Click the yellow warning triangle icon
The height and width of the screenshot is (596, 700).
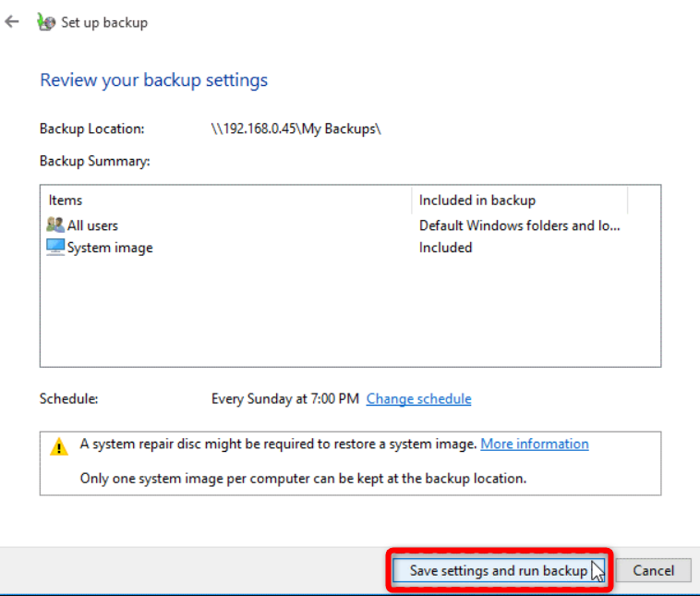(59, 447)
